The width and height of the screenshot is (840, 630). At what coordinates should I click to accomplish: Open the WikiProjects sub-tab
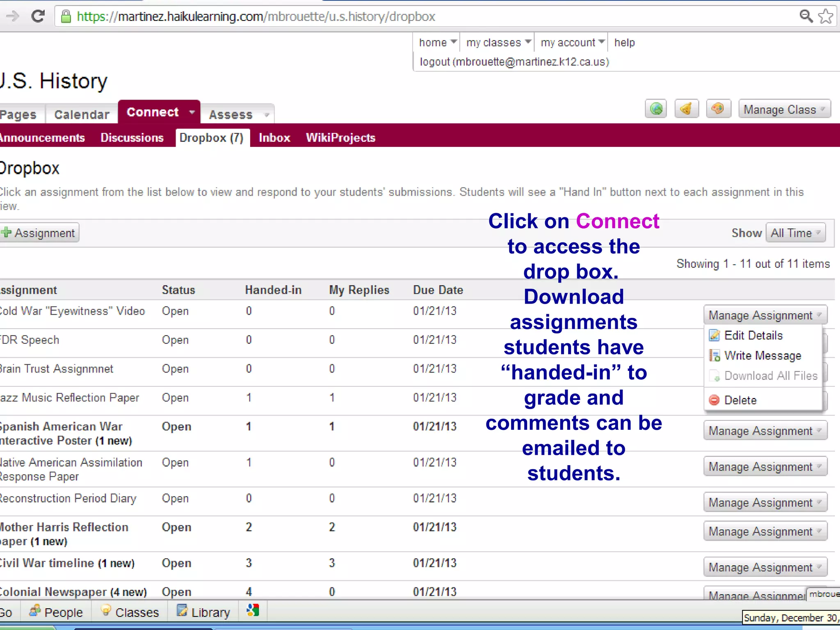pyautogui.click(x=340, y=137)
